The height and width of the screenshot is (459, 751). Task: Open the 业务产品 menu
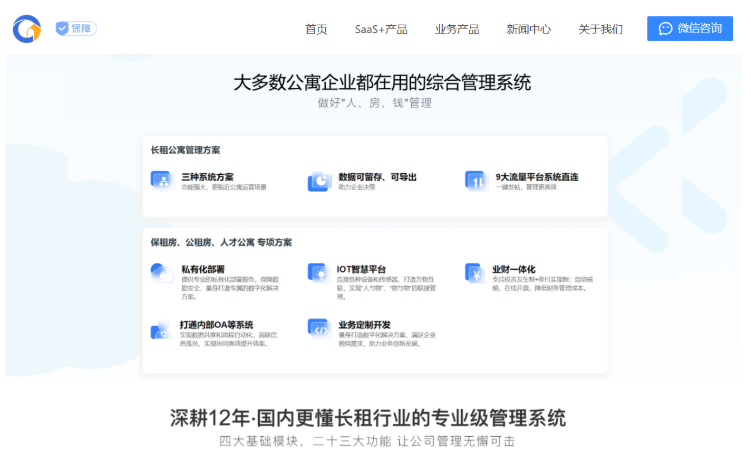pyautogui.click(x=457, y=29)
